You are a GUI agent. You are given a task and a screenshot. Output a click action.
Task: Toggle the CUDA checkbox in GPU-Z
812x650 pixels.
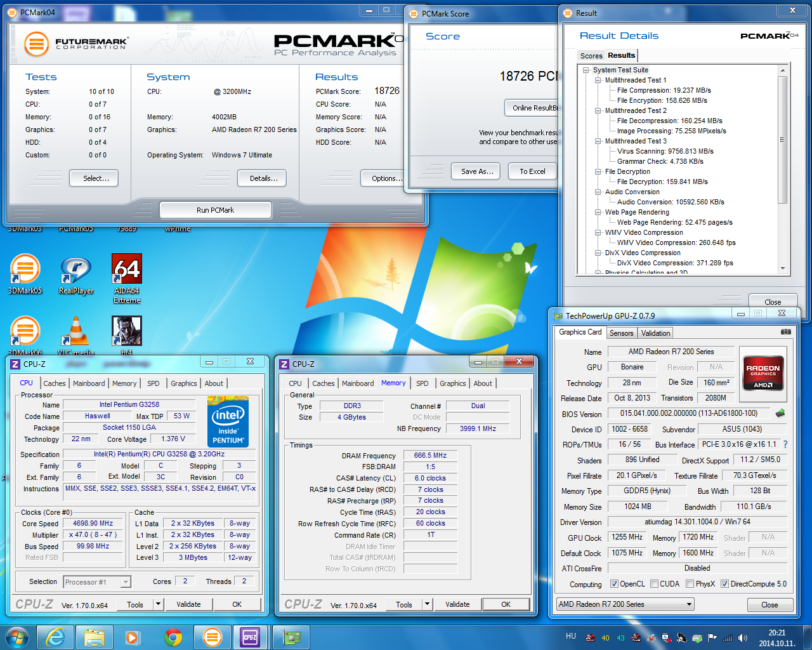click(653, 584)
